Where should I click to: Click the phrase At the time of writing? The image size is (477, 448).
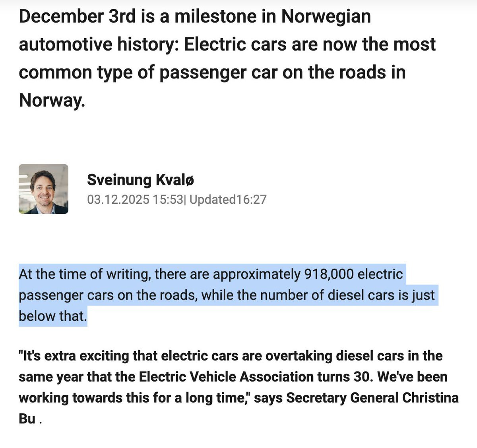[x=83, y=274]
